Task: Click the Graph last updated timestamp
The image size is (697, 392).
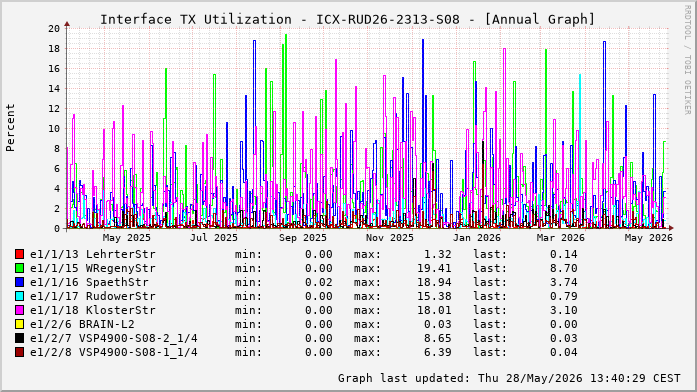Action: pyautogui.click(x=509, y=378)
